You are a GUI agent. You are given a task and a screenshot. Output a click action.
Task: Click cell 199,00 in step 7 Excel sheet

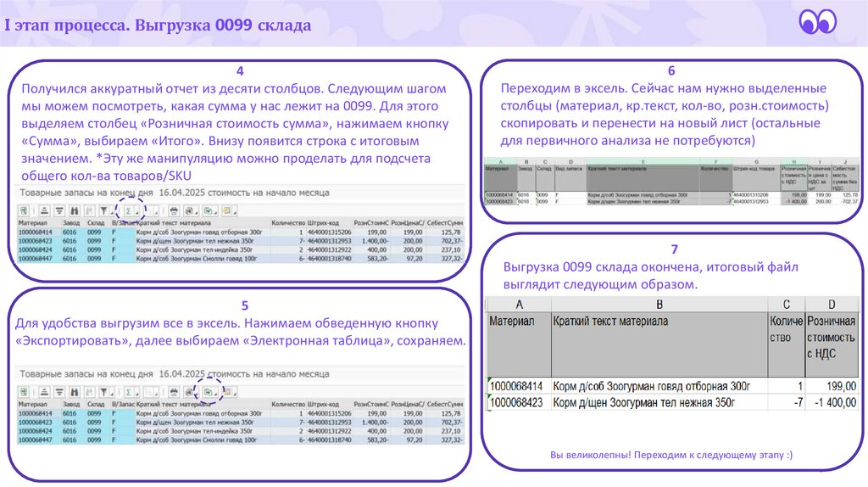[x=832, y=386]
